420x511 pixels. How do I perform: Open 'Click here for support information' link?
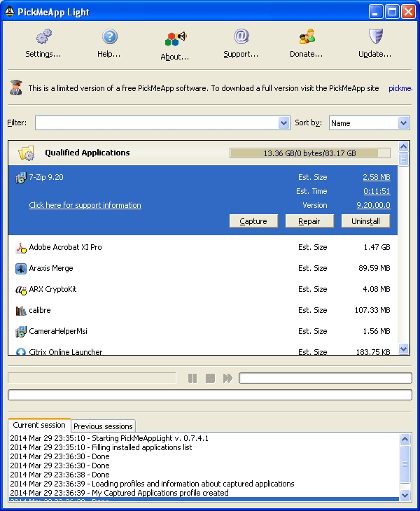(x=85, y=205)
